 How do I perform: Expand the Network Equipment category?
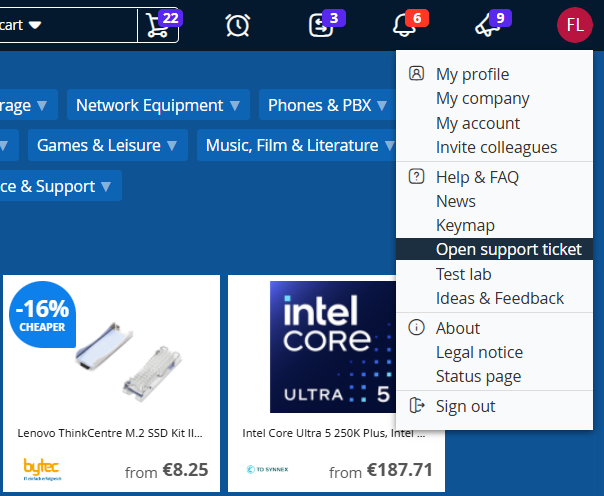pos(158,105)
